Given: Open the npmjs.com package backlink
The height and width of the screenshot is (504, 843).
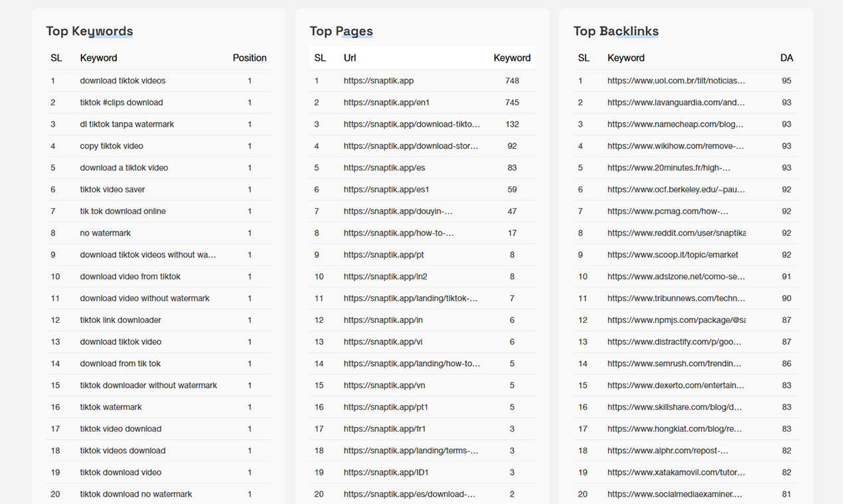Looking at the screenshot, I should pyautogui.click(x=676, y=320).
